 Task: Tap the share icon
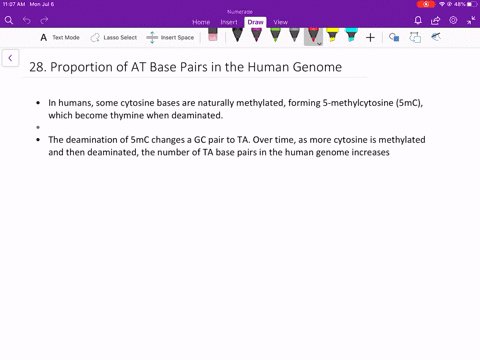pos(435,21)
